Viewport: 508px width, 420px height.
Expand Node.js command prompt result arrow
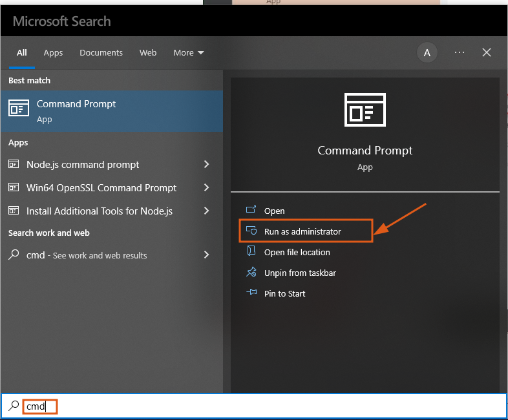click(x=206, y=164)
